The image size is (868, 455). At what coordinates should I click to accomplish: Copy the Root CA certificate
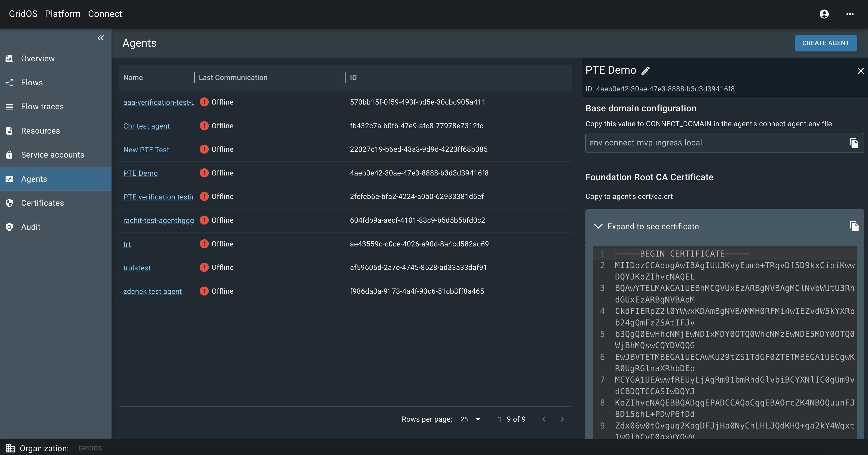coord(854,226)
